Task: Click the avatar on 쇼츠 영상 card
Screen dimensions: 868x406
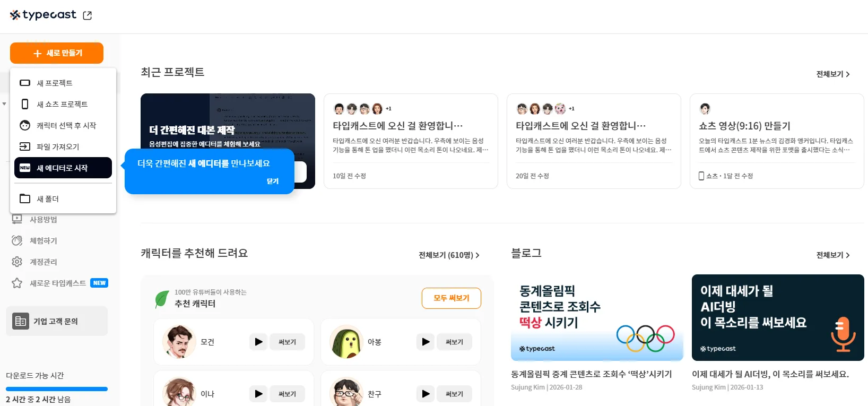Action: click(x=705, y=109)
